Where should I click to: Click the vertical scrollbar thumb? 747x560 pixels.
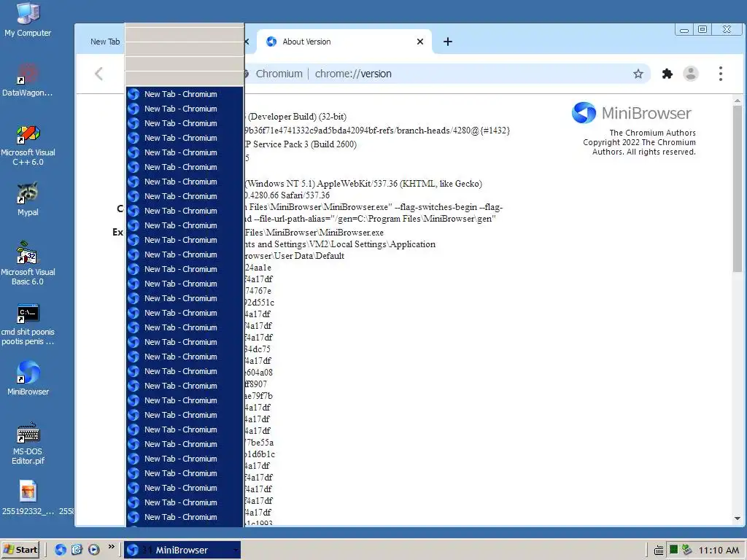click(737, 189)
